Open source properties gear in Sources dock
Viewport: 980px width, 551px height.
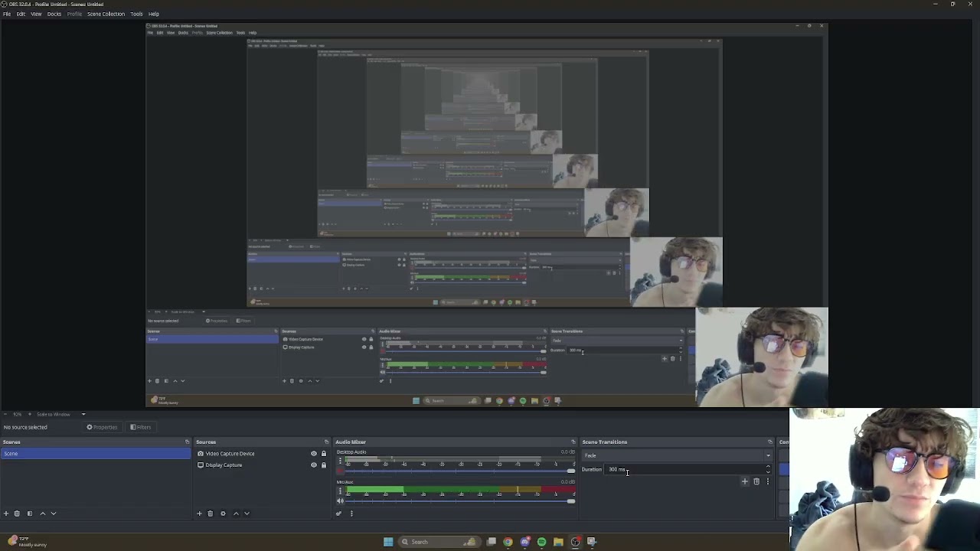[x=223, y=514]
